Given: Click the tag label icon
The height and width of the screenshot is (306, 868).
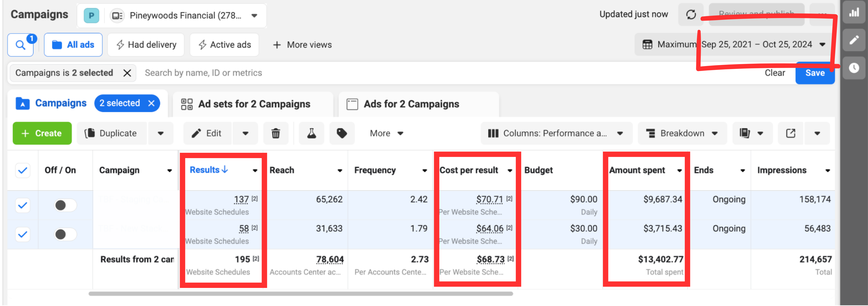Looking at the screenshot, I should click(x=342, y=133).
